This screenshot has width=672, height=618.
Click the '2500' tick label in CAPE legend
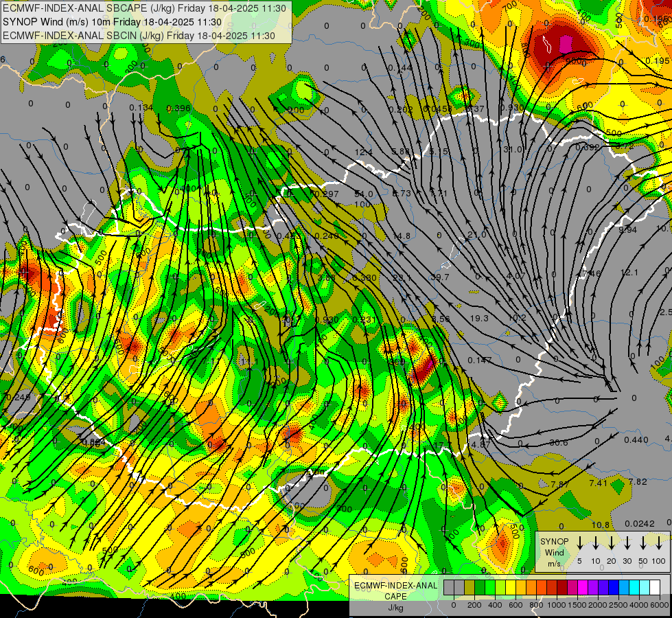(619, 605)
